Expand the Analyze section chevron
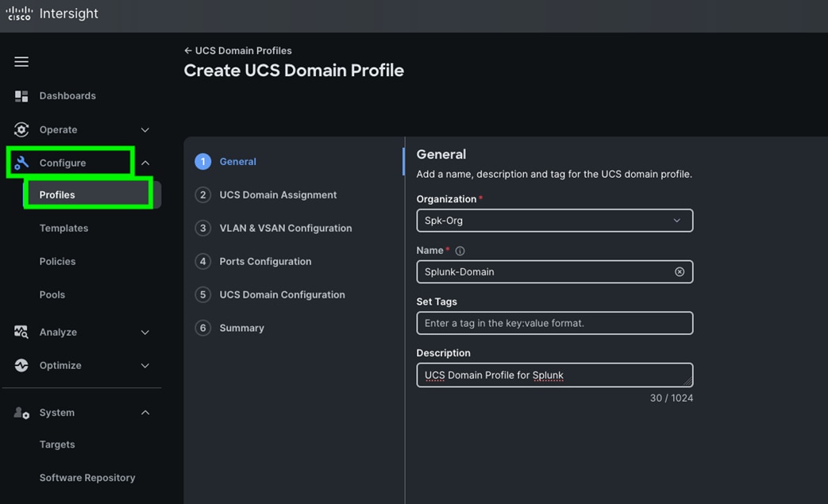The image size is (828, 504). pos(145,333)
